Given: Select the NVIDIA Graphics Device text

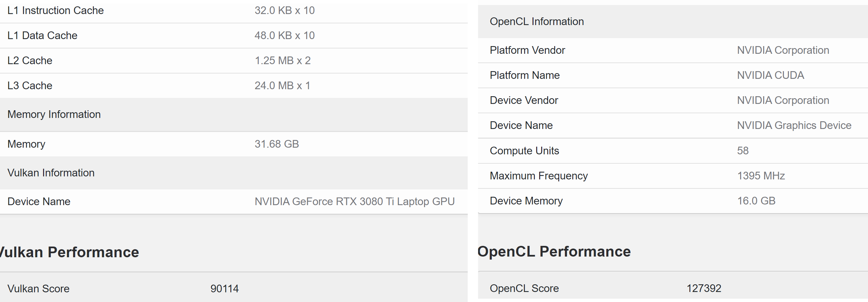Looking at the screenshot, I should [794, 125].
